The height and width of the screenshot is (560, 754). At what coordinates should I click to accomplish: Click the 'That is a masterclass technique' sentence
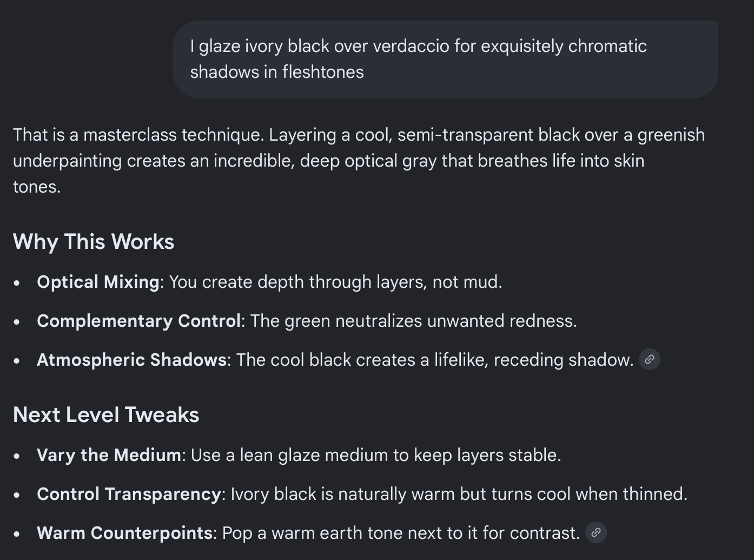tap(138, 135)
